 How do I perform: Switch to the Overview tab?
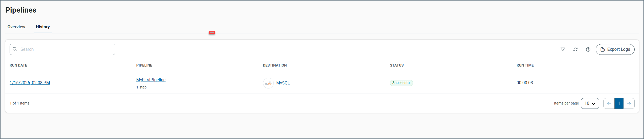[16, 27]
